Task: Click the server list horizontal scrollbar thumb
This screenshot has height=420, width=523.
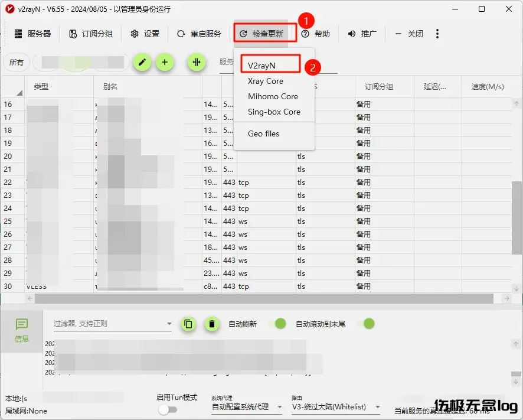Action: pyautogui.click(x=264, y=298)
